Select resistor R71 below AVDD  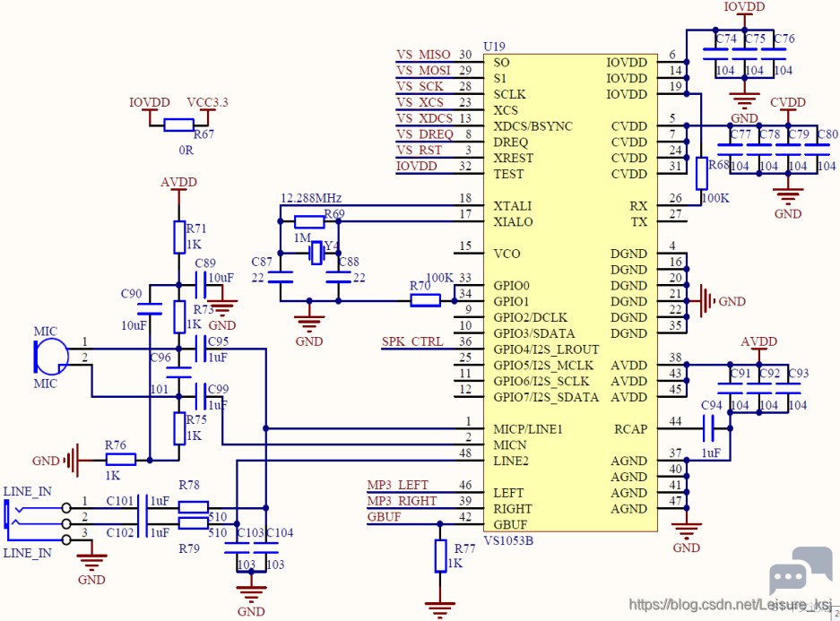coord(179,237)
